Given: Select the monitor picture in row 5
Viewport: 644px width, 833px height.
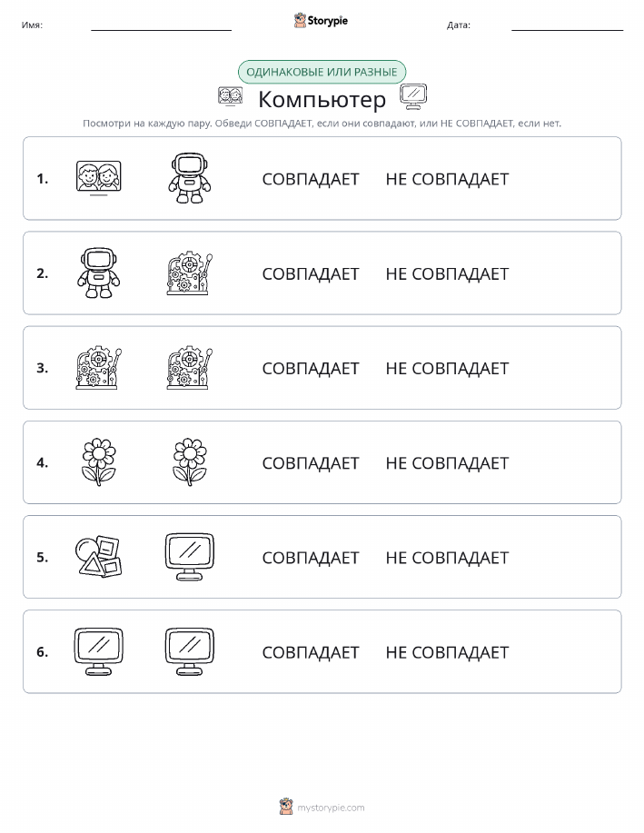Looking at the screenshot, I should 190,557.
